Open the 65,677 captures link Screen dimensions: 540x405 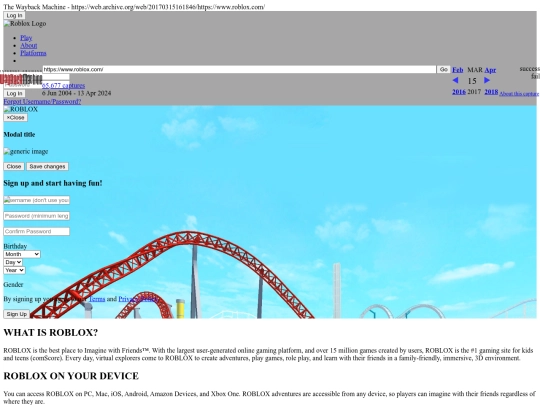point(63,85)
